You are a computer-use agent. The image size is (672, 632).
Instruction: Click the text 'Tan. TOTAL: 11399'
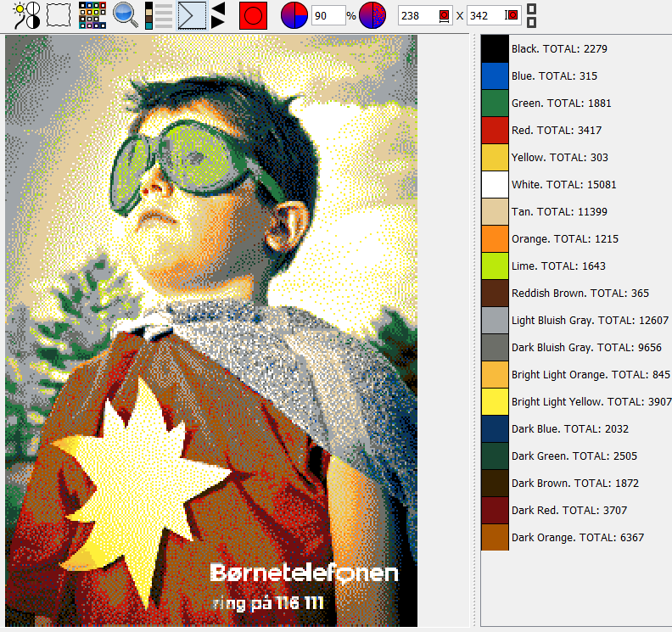[559, 212]
